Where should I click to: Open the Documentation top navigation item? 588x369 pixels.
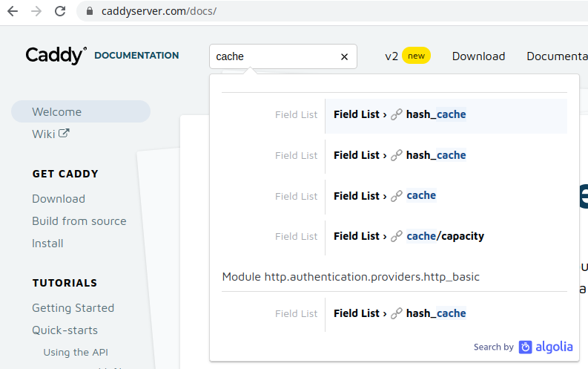558,56
